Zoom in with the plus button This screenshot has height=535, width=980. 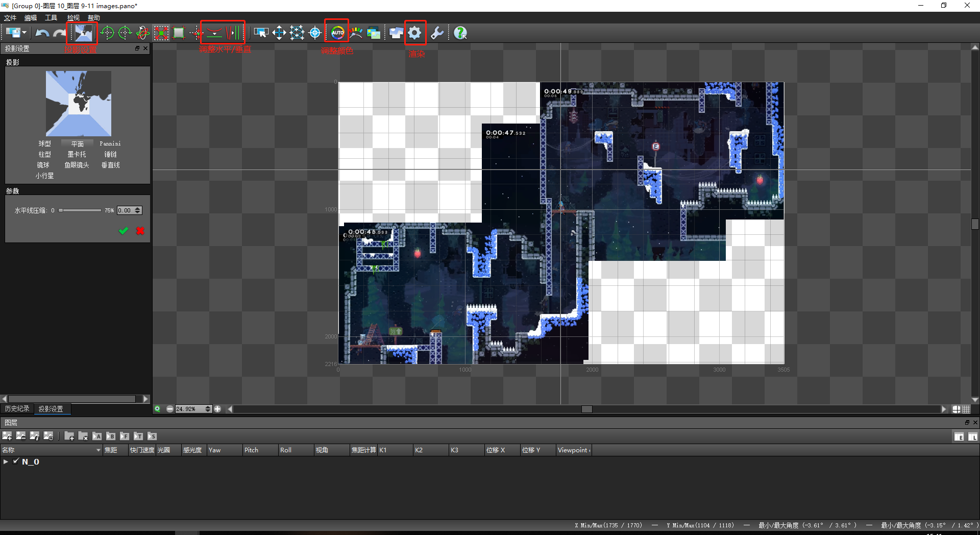[x=217, y=409]
